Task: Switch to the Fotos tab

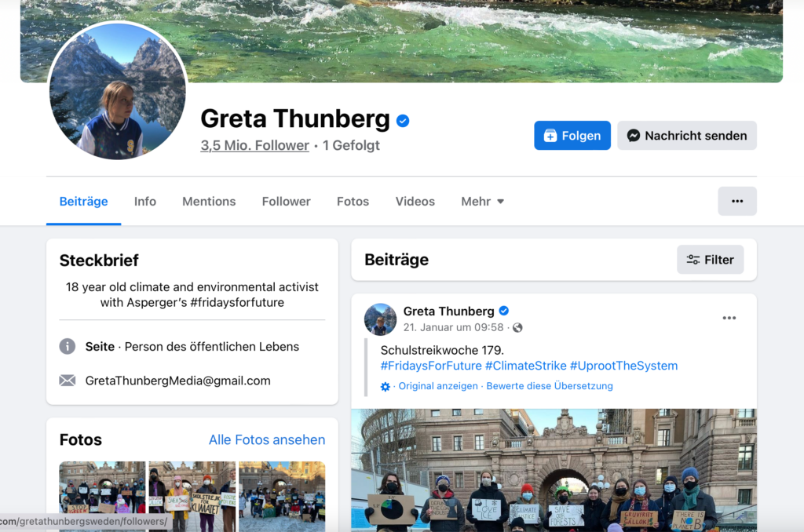Action: tap(353, 202)
